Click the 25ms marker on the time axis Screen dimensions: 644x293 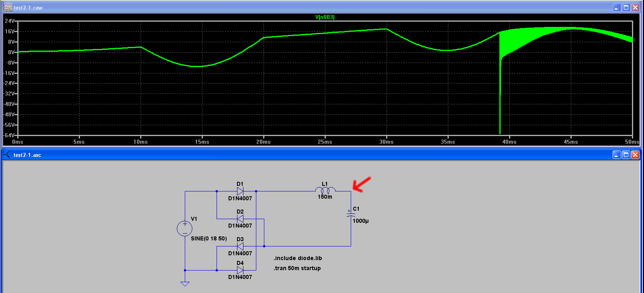tap(325, 142)
